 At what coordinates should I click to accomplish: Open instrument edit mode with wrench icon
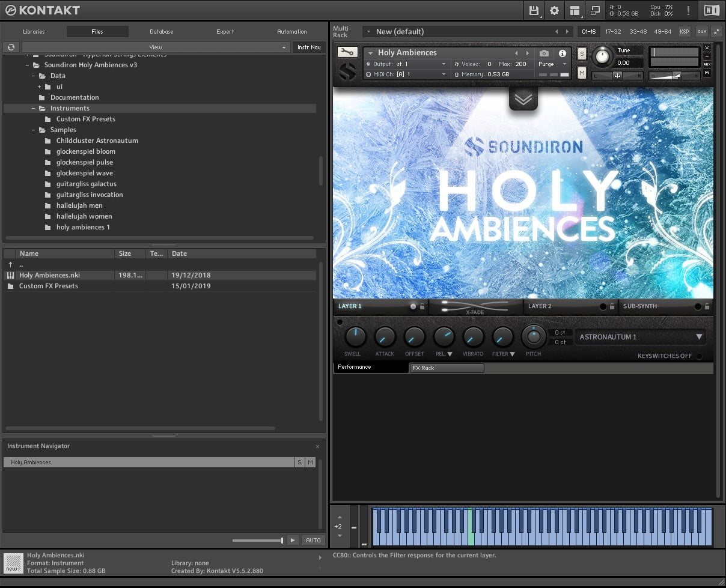347,52
